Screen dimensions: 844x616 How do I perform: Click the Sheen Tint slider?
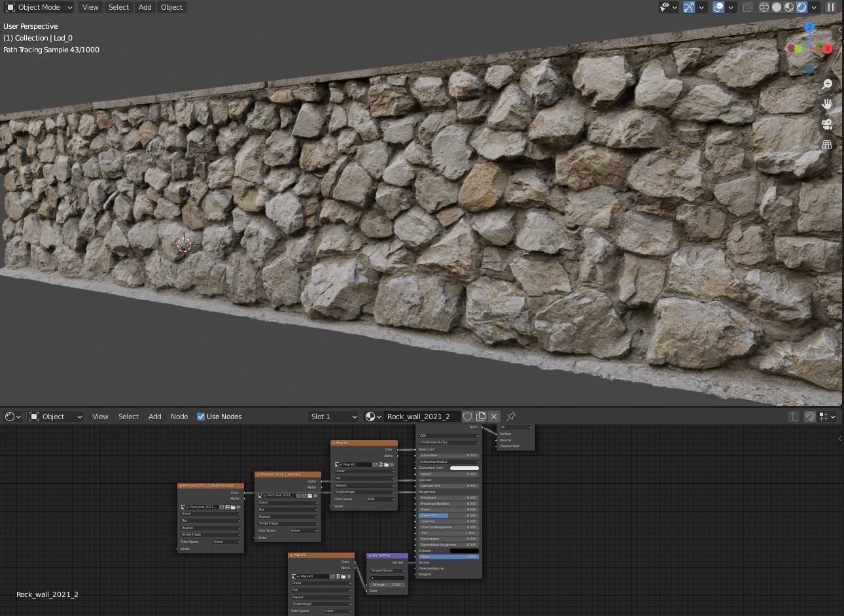coord(448,515)
